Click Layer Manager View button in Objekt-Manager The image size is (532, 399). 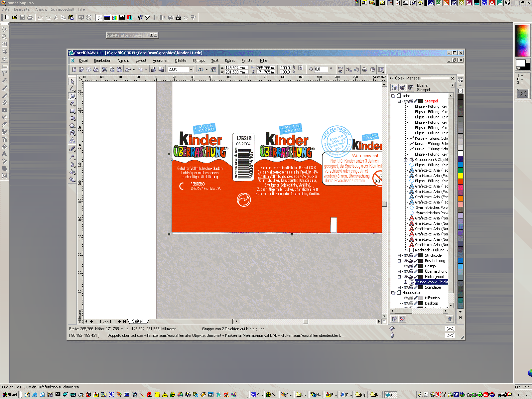pyautogui.click(x=410, y=87)
